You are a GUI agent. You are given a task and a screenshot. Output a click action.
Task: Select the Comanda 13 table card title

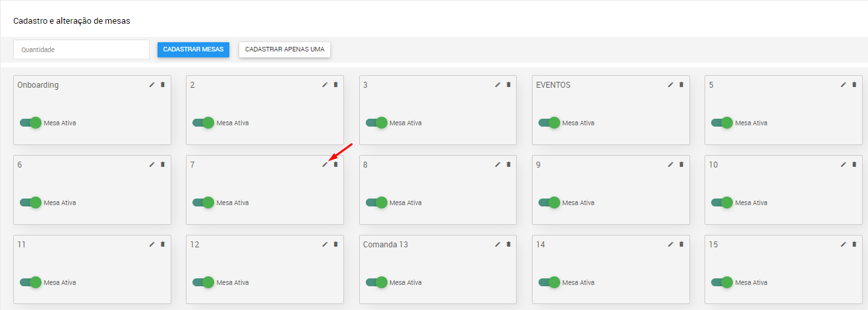click(x=386, y=245)
